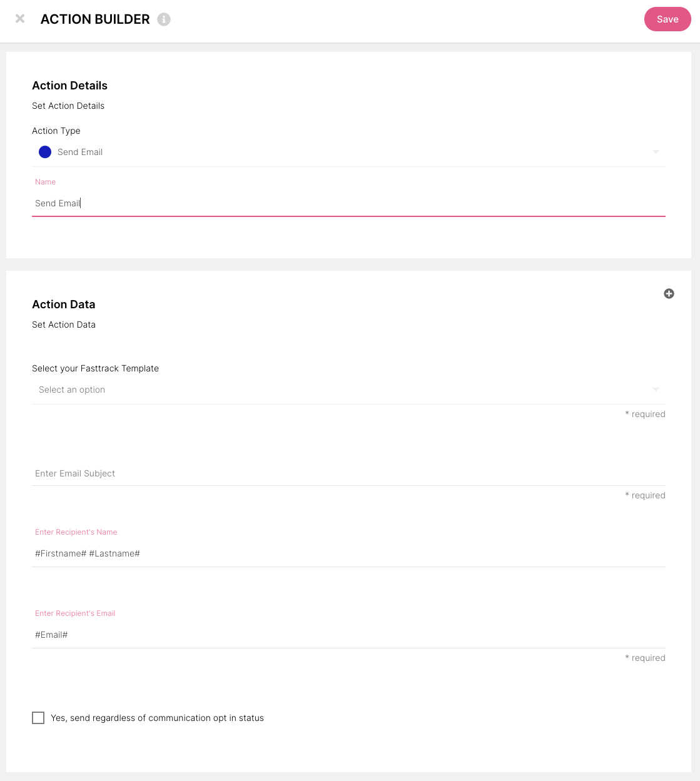Click the Enter Recipient's Email label
700x781 pixels.
[75, 613]
